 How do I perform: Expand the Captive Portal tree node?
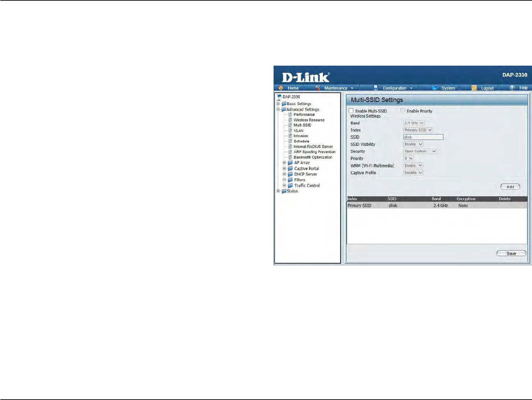tap(284, 169)
